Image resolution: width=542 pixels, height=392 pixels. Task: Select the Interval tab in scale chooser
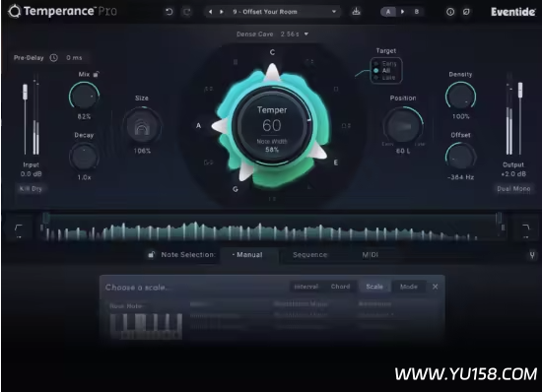305,287
